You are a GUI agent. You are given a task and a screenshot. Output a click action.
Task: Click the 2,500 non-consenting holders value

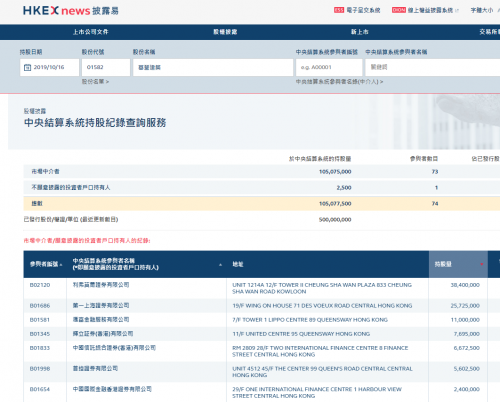[x=344, y=188]
